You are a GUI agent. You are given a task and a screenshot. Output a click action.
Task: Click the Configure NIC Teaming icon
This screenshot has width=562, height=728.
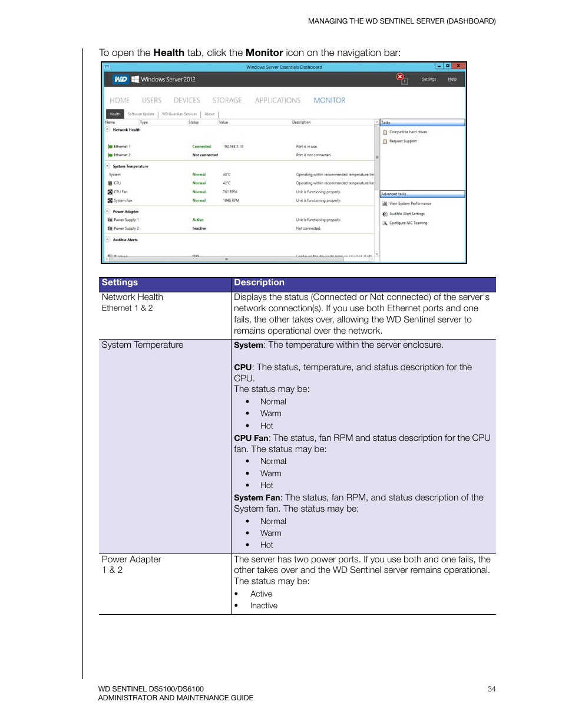tap(385, 223)
